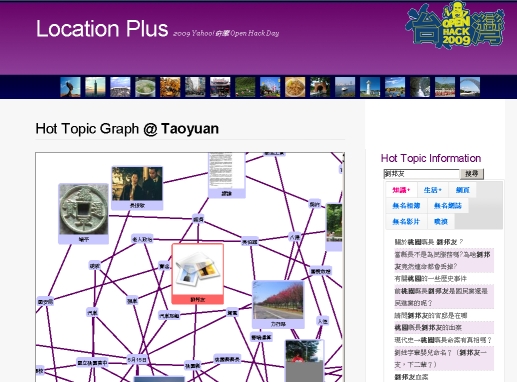Select the ancient coin graph node
The image size is (517, 382).
[x=83, y=213]
